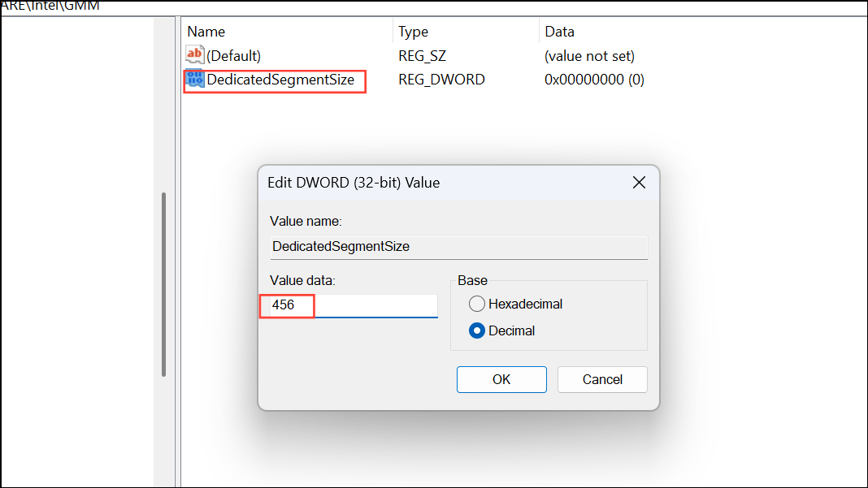This screenshot has width=868, height=488.
Task: Close the Edit DWORD dialog
Action: (x=639, y=182)
